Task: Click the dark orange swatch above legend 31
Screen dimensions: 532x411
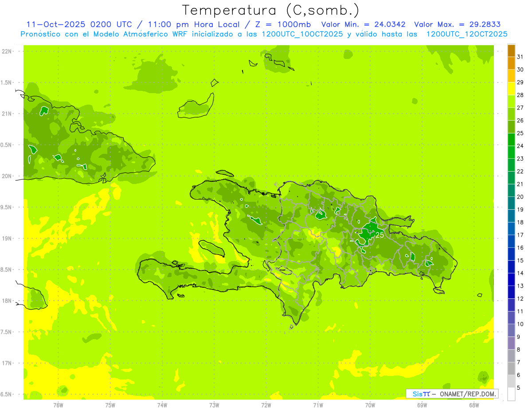Action: click(x=511, y=51)
